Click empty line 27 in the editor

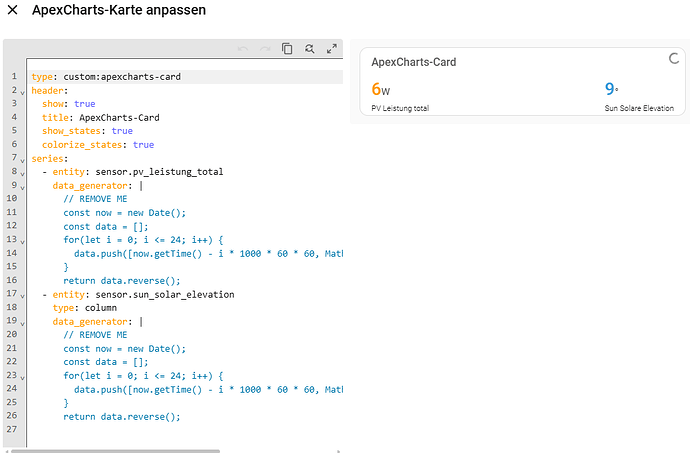[x=185, y=430]
